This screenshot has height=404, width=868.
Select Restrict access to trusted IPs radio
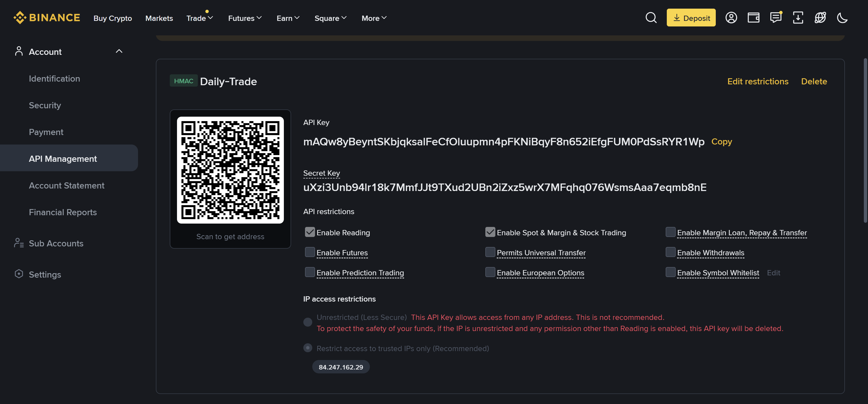coord(308,348)
